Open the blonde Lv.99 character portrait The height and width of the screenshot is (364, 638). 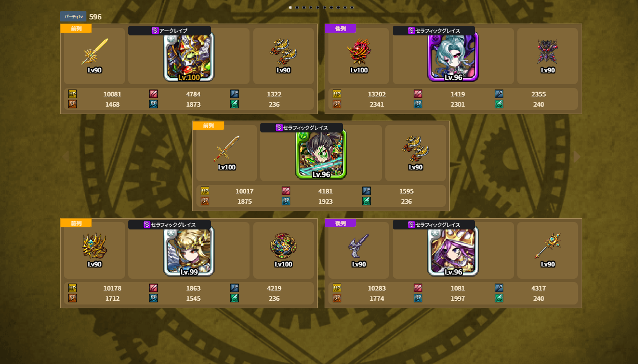(x=189, y=252)
